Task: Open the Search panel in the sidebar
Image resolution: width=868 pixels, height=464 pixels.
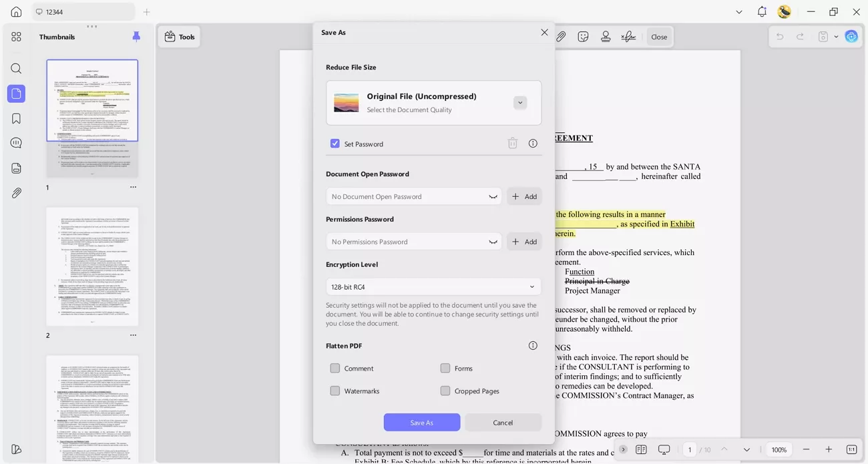Action: point(16,68)
